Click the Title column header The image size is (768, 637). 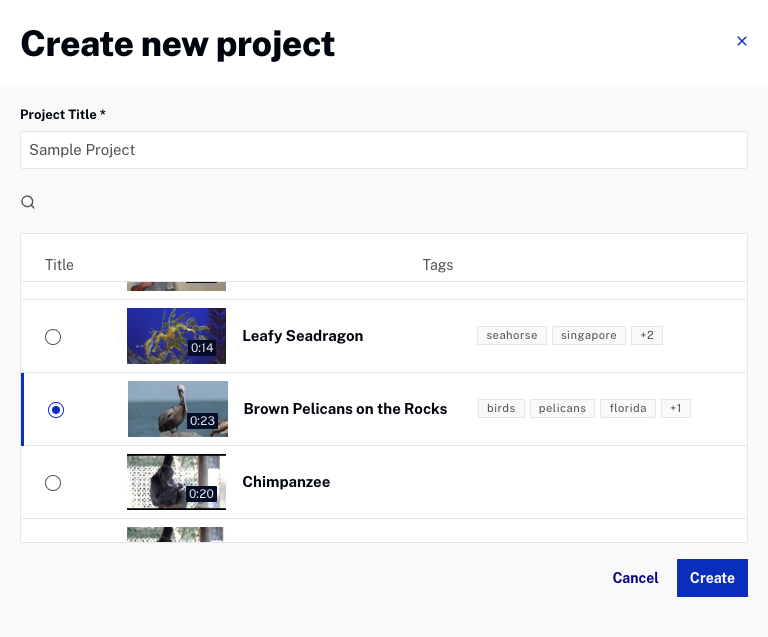(x=59, y=265)
